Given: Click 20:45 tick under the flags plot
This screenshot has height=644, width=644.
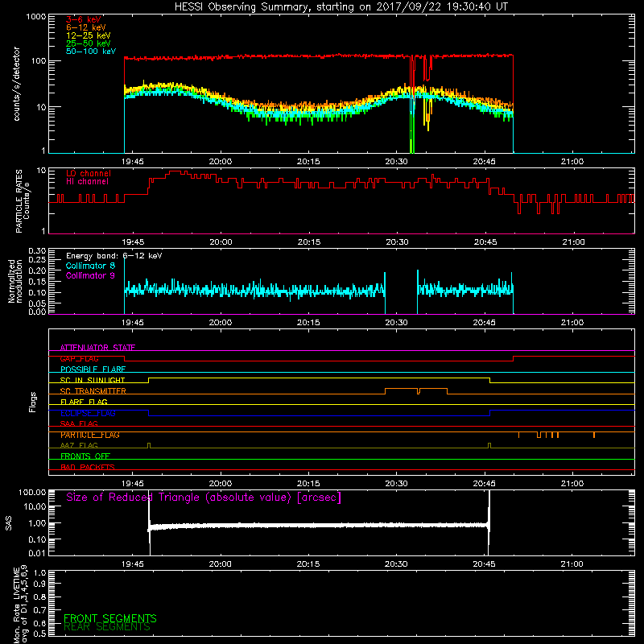Looking at the screenshot, I should click(485, 484).
